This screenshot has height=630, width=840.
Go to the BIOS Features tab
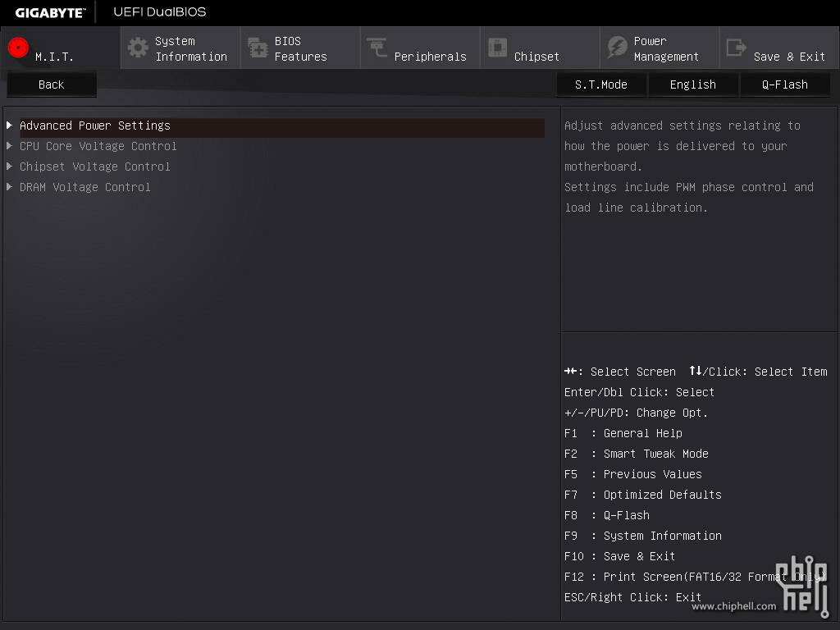pos(300,48)
